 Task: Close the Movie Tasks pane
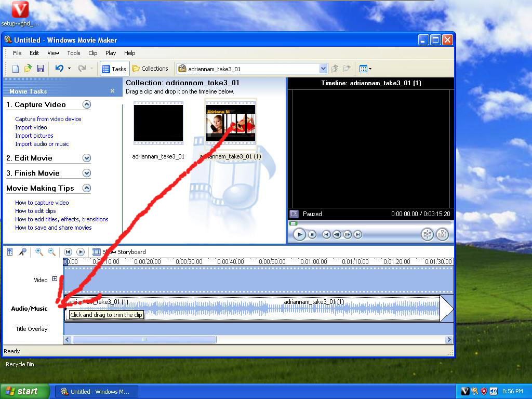pyautogui.click(x=112, y=91)
